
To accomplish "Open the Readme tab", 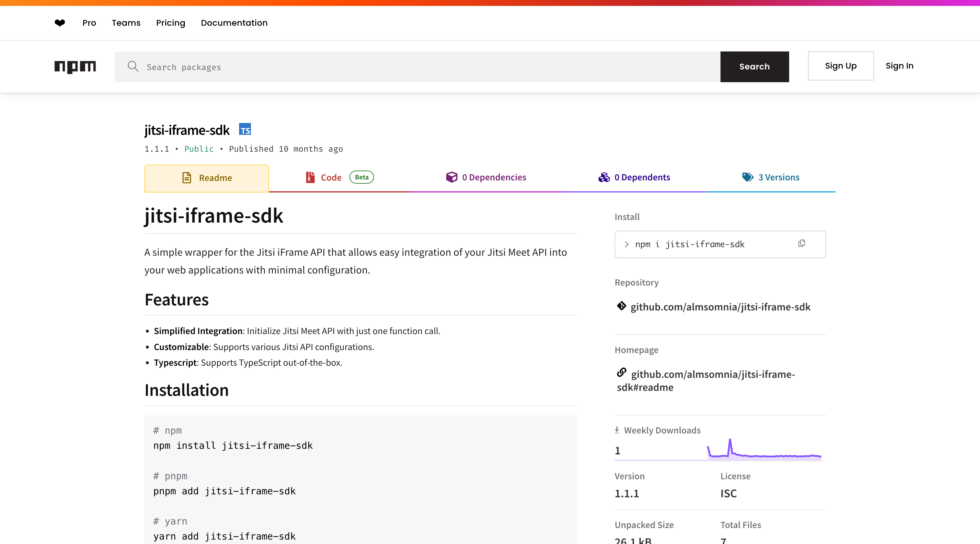I will pyautogui.click(x=207, y=178).
